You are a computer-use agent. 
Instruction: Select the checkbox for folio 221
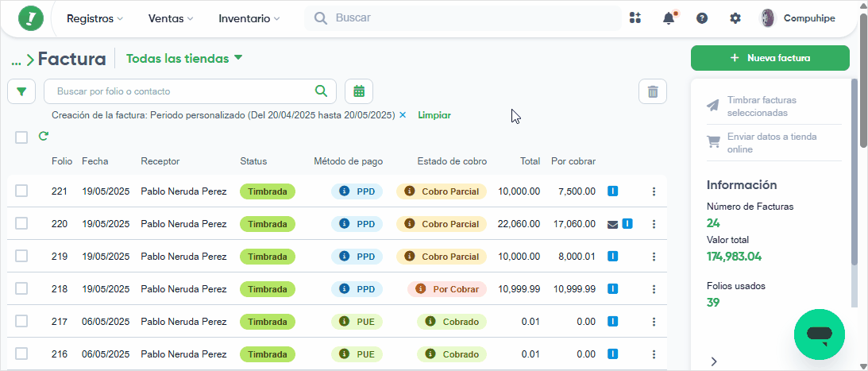[21, 191]
